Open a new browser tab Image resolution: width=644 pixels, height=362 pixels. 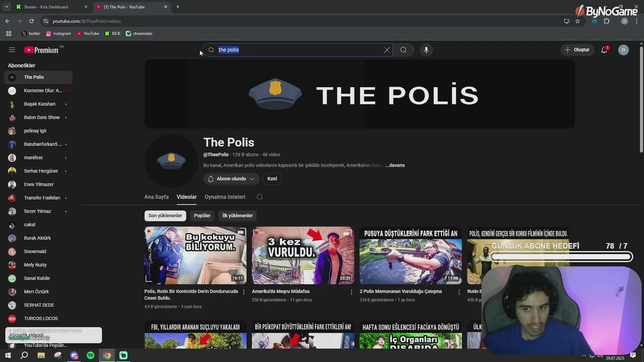(x=178, y=7)
